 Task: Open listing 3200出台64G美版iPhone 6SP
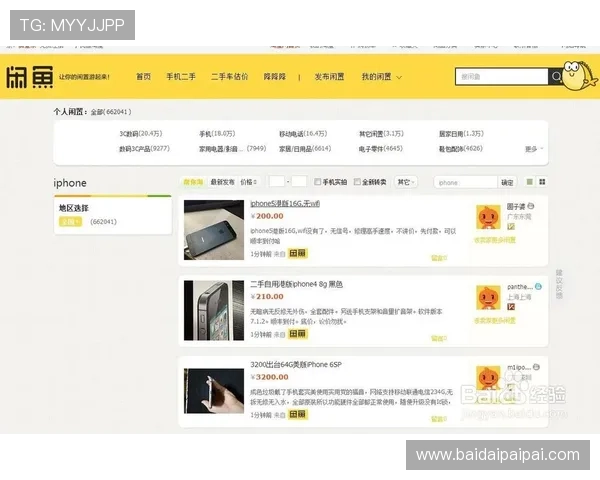[x=296, y=364]
